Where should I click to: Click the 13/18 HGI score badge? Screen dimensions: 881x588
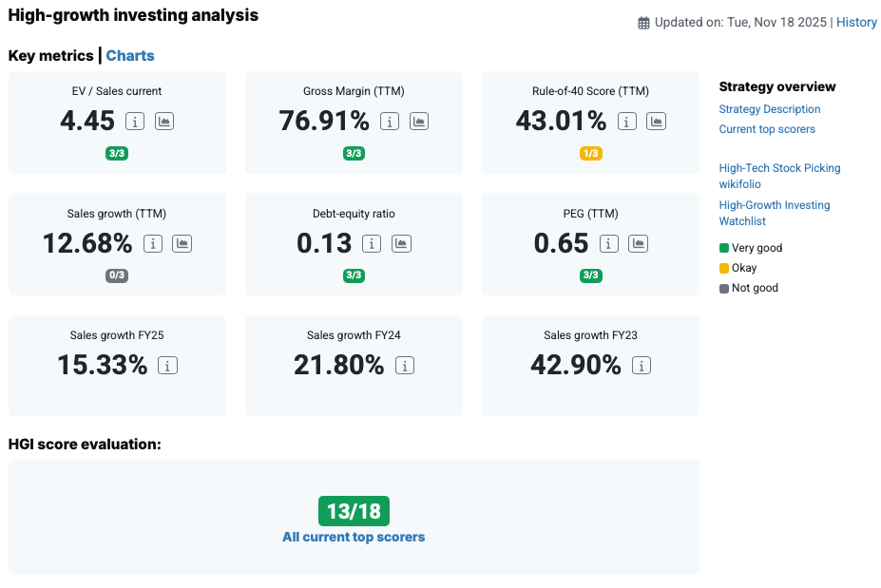354,511
